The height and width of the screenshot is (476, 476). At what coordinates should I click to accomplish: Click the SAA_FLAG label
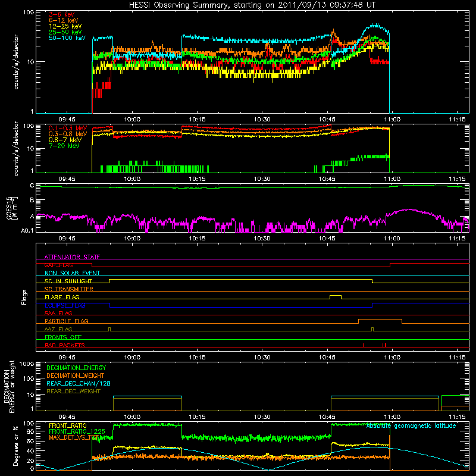click(58, 313)
